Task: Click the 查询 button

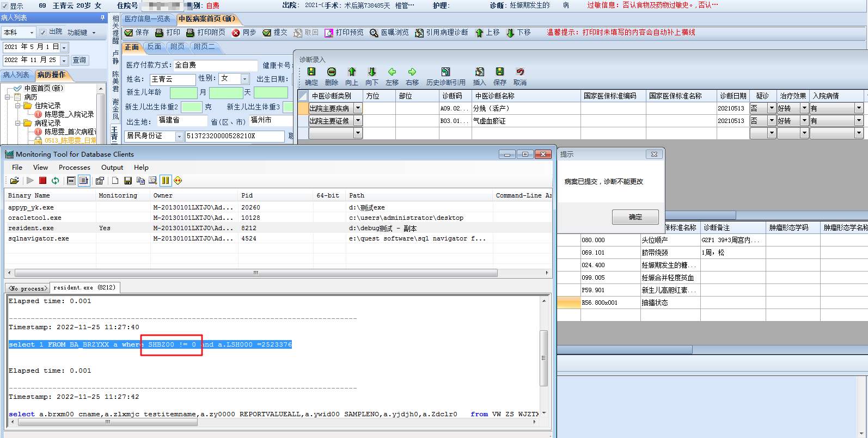Action: [79, 60]
